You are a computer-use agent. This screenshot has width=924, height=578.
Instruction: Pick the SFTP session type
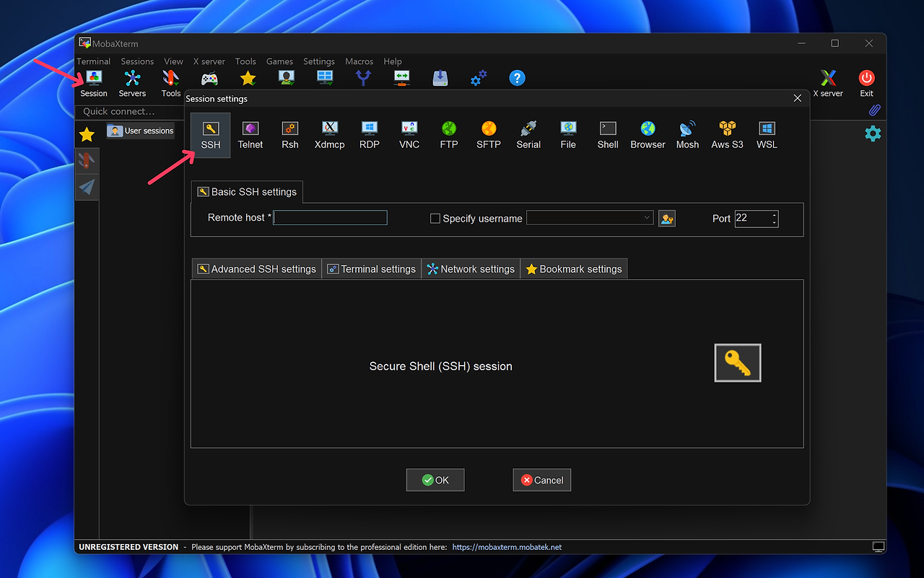click(x=489, y=135)
